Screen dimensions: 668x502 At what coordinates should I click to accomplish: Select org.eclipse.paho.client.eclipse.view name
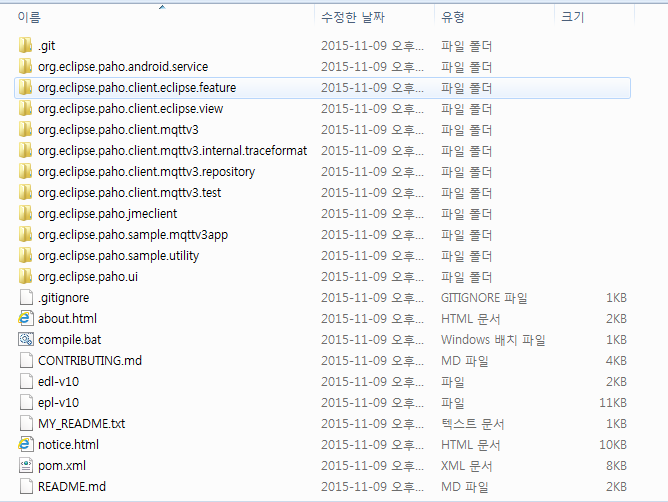pos(130,109)
